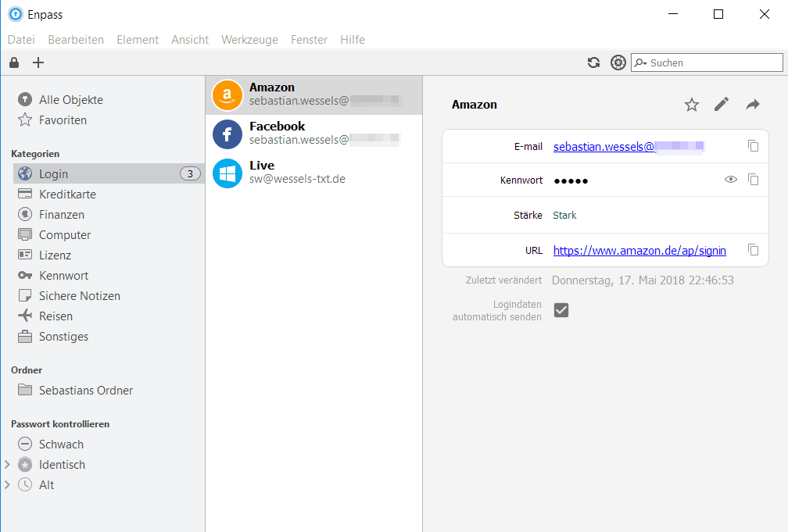Click the minus-circle icon beside Schwach

(25, 444)
